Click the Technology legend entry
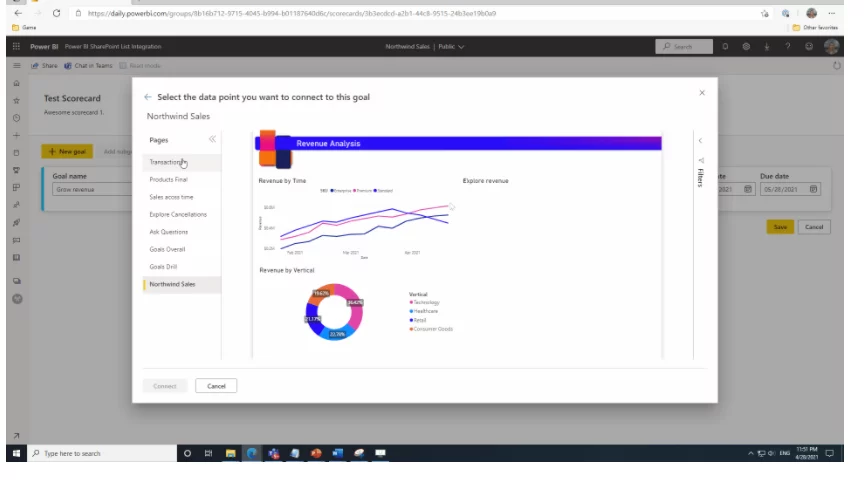The image size is (867, 480). tap(424, 302)
